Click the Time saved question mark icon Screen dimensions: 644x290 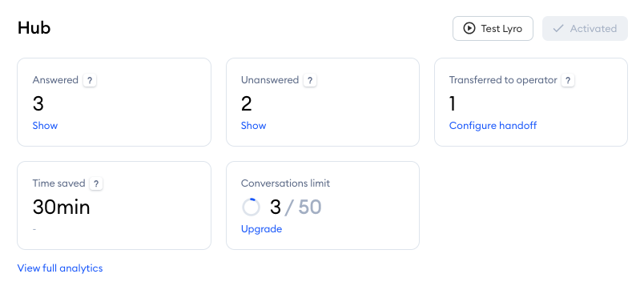point(96,183)
